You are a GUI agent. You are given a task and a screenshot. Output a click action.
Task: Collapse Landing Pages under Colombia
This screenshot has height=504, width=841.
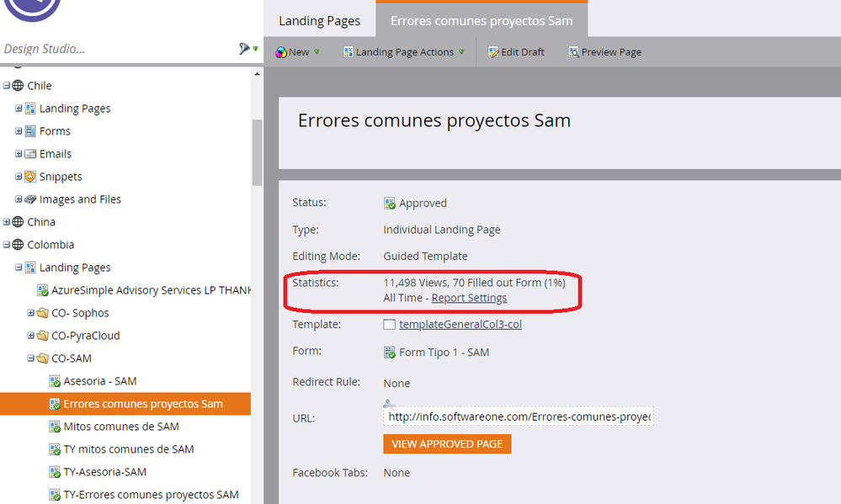click(x=19, y=267)
